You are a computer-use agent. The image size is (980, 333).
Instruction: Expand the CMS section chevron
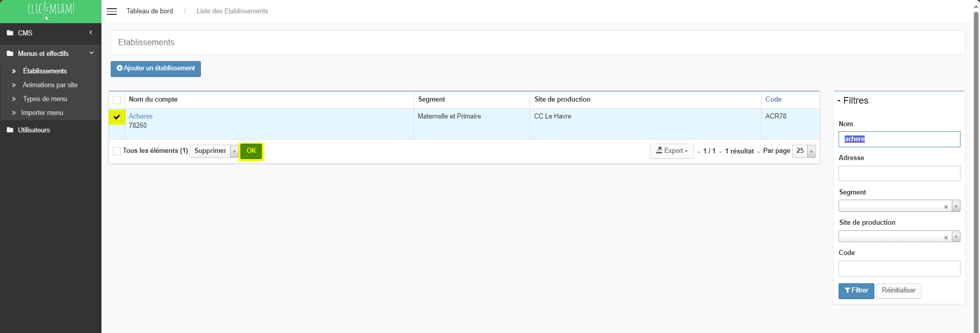[x=91, y=32]
